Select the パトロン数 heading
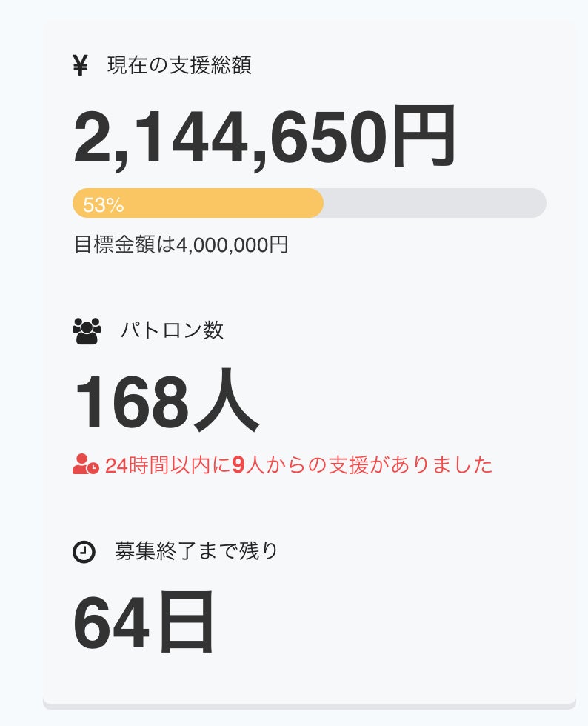Screen dimensions: 588x726 tap(172, 330)
